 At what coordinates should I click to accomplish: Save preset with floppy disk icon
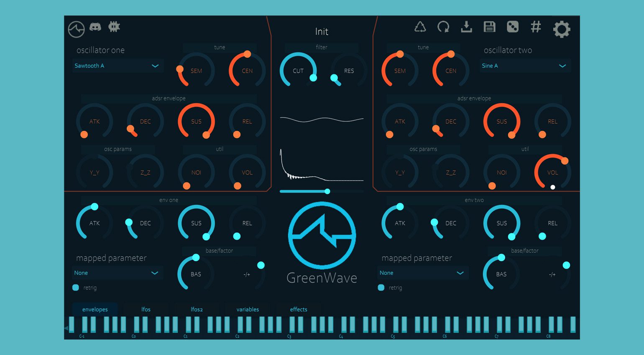489,27
